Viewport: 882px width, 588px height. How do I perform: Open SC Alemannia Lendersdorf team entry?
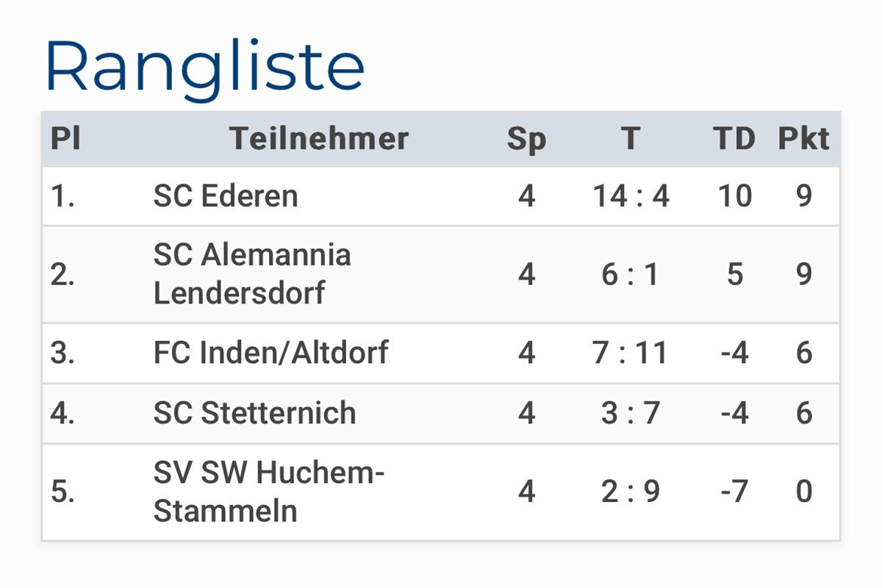point(252,274)
